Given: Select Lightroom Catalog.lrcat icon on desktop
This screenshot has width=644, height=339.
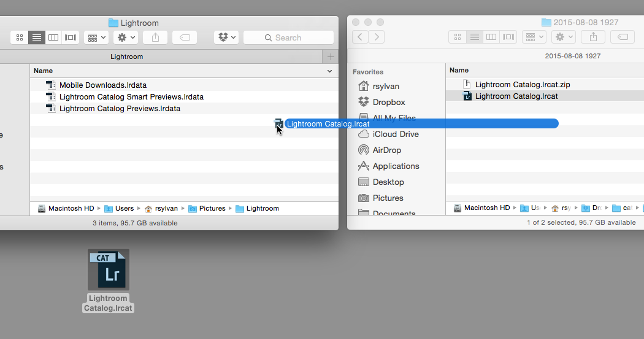Looking at the screenshot, I should click(x=109, y=270).
